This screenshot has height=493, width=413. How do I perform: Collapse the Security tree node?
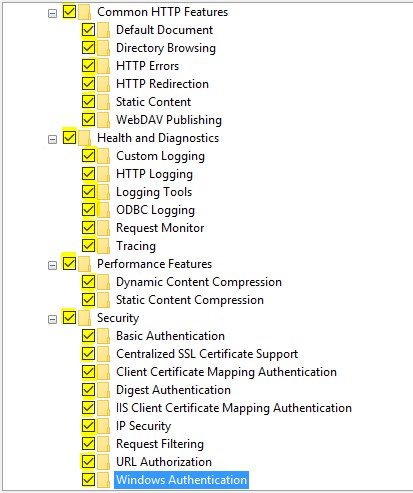tap(52, 319)
